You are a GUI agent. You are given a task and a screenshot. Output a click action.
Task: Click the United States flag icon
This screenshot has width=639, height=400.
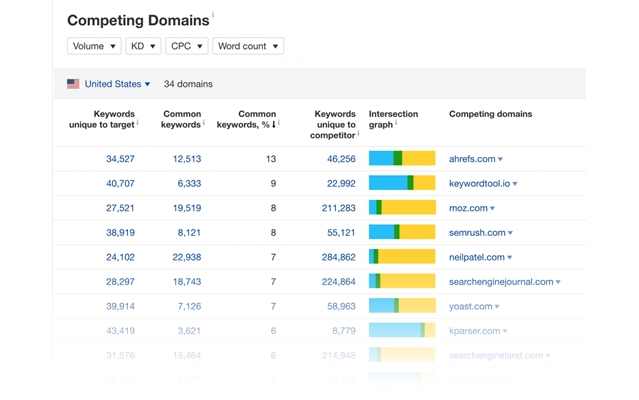[73, 84]
